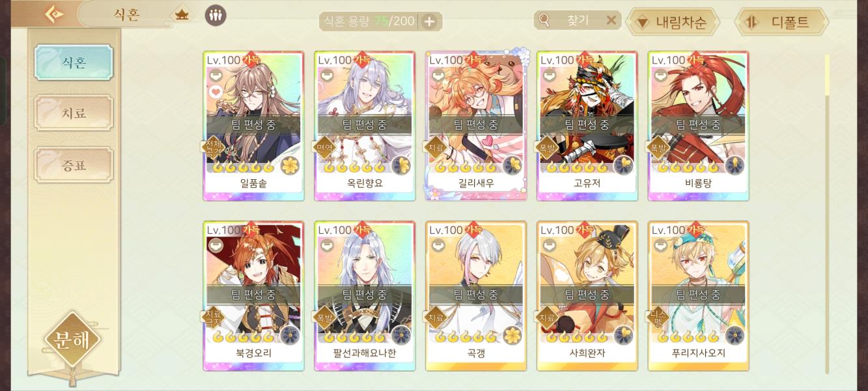Image resolution: width=868 pixels, height=391 pixels.
Task: Select the 식혼 sidebar tab
Action: click(74, 63)
